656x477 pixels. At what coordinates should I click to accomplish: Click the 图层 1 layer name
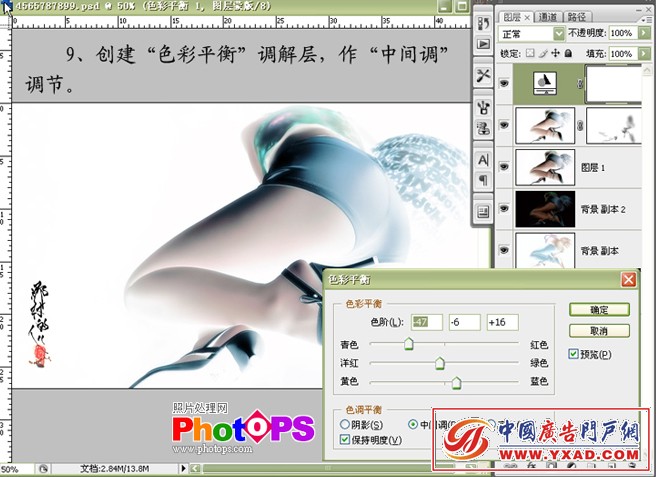coord(593,167)
